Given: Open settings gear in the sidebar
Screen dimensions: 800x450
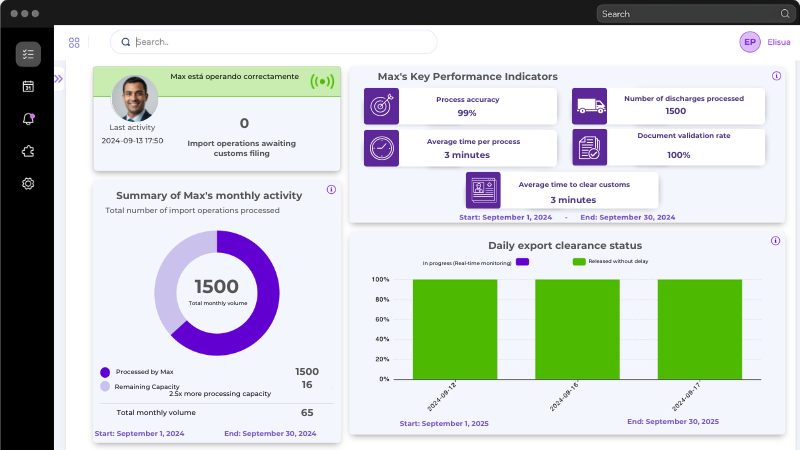Looking at the screenshot, I should 28,184.
